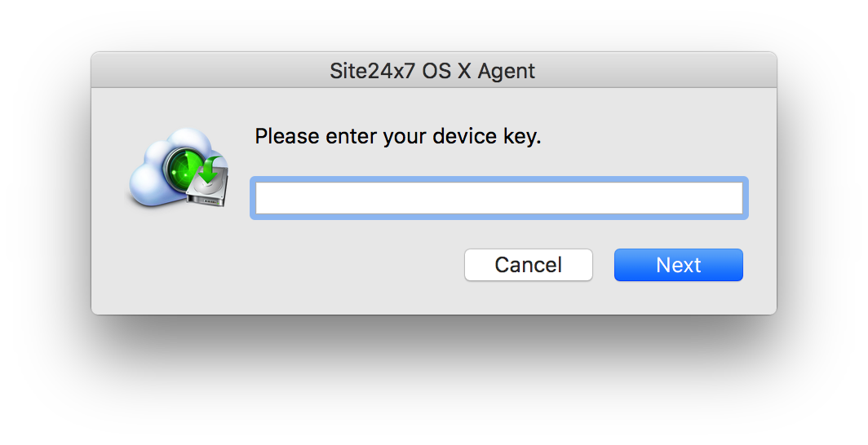Click the right end of the device key field
Screen dimensions: 868x445
pos(732,198)
